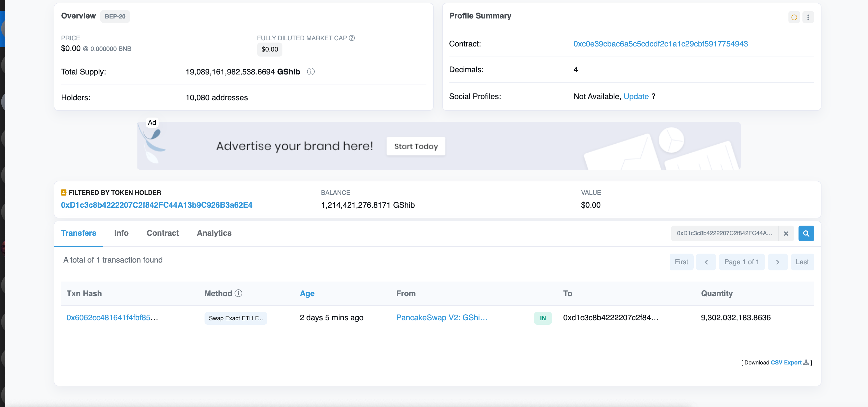Viewport: 868px width, 407px height.
Task: Click the orange circle icon in Profile Summary
Action: click(794, 17)
